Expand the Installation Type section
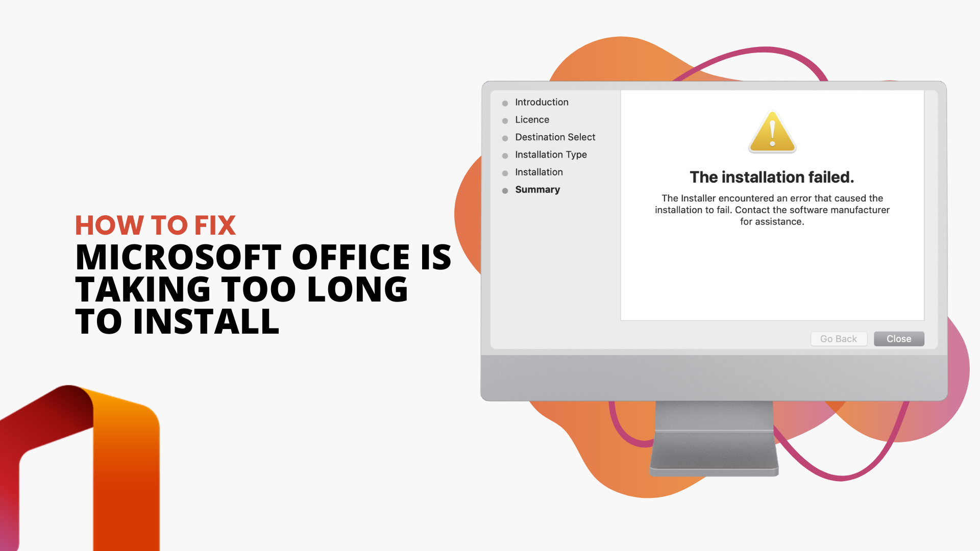Screen dimensions: 980x551 551,154
